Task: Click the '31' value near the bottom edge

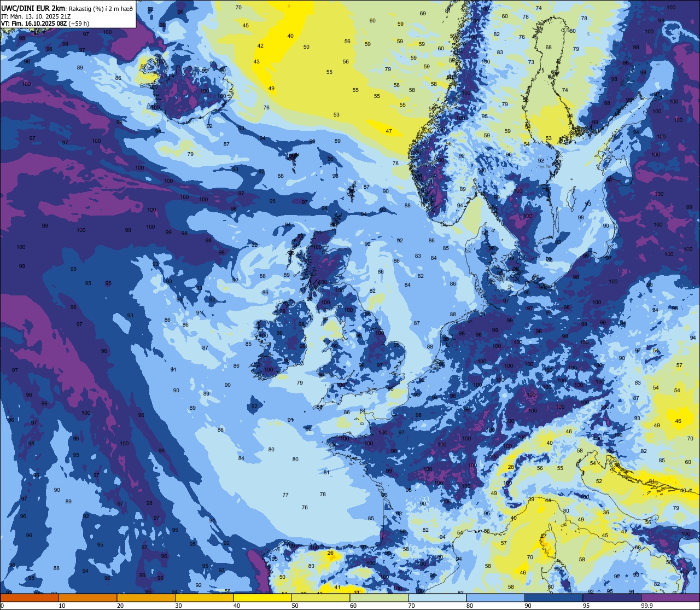Action: (357, 592)
